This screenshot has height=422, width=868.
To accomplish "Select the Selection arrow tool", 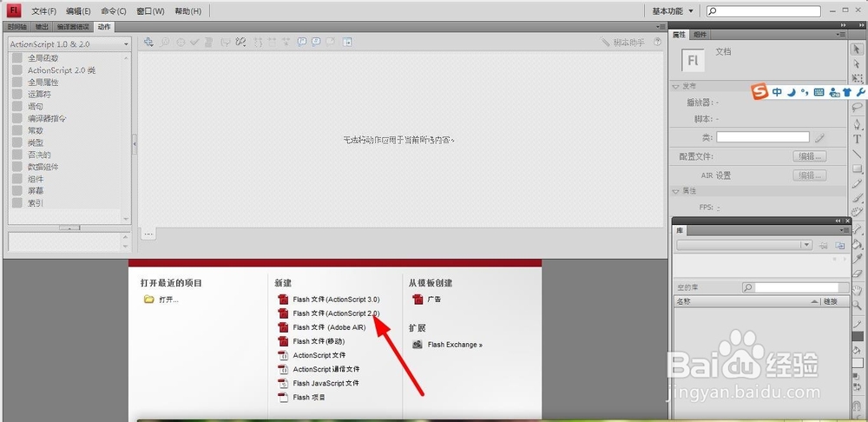I will 857,49.
